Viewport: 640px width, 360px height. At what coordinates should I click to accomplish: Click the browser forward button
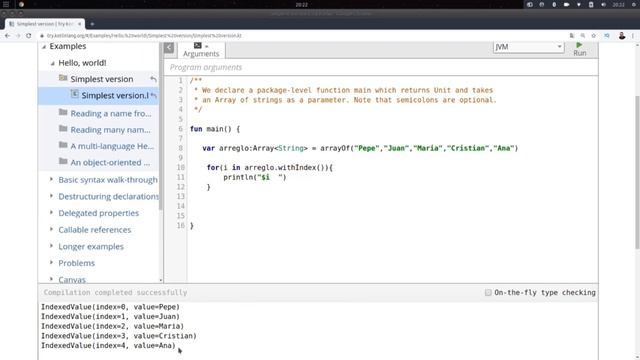pos(18,36)
